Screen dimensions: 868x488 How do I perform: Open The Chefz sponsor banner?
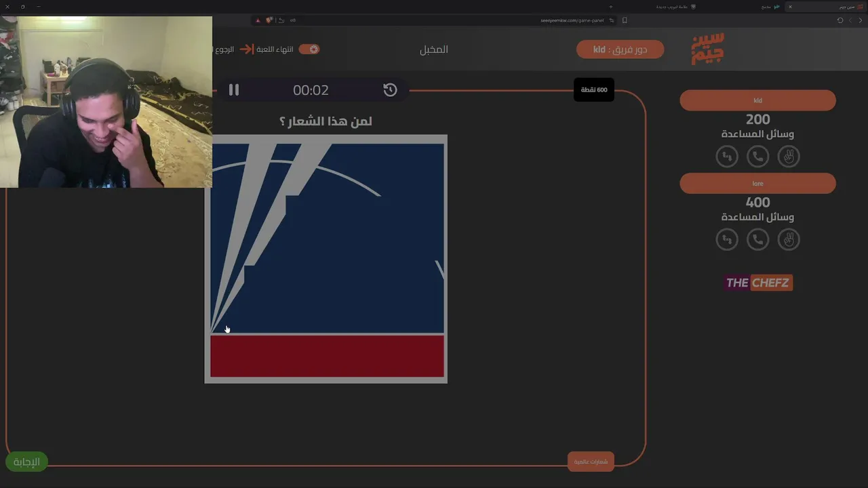click(758, 283)
